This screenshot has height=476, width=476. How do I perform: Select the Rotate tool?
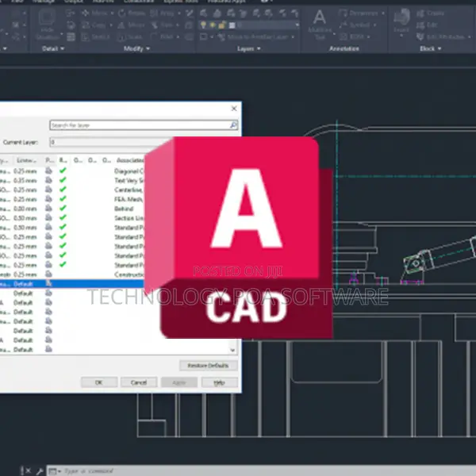point(132,13)
